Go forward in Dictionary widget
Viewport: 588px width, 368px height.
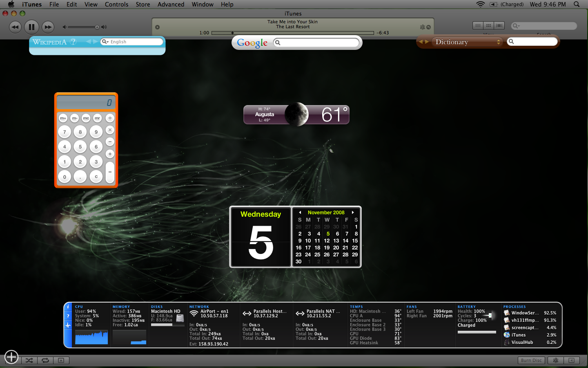coord(427,42)
